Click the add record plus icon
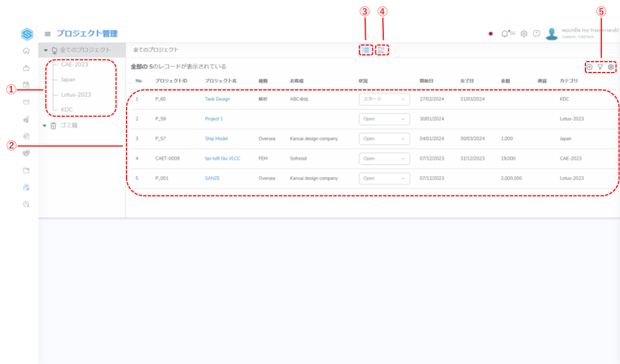 (x=590, y=67)
